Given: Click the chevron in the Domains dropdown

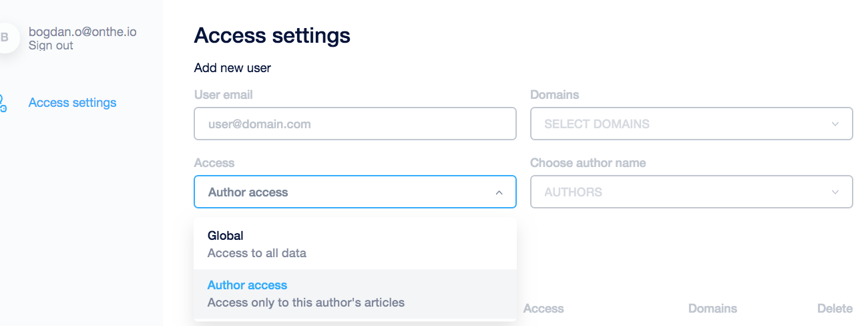Looking at the screenshot, I should coord(835,124).
